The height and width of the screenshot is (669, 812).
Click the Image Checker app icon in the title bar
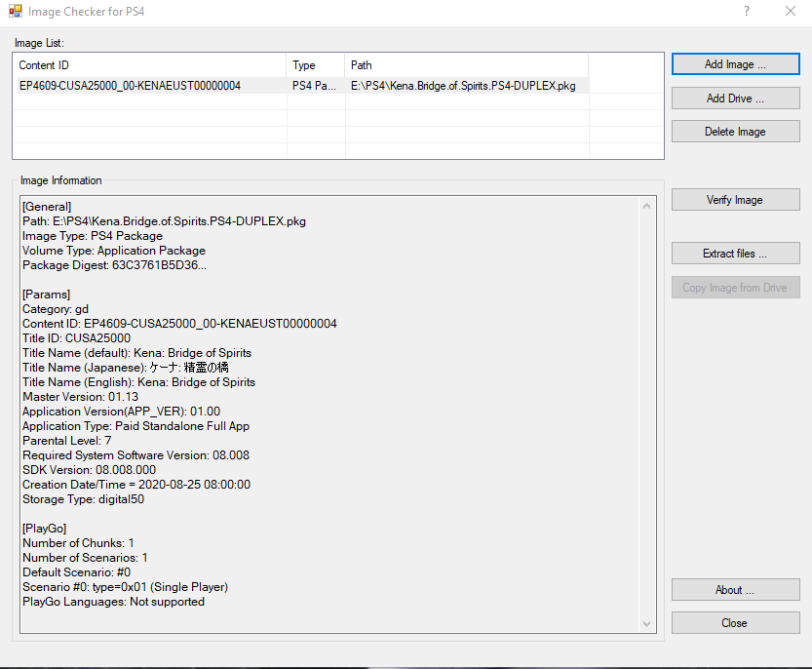click(16, 11)
